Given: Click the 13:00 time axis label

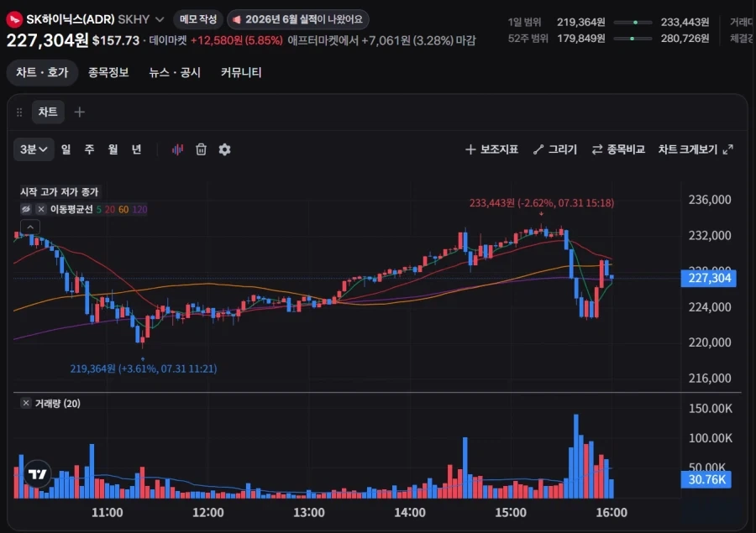Looking at the screenshot, I should (308, 512).
